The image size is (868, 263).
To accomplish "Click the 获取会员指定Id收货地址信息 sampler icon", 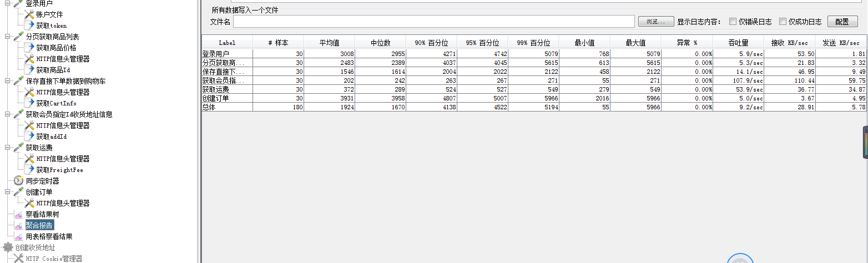I will 19,114.
